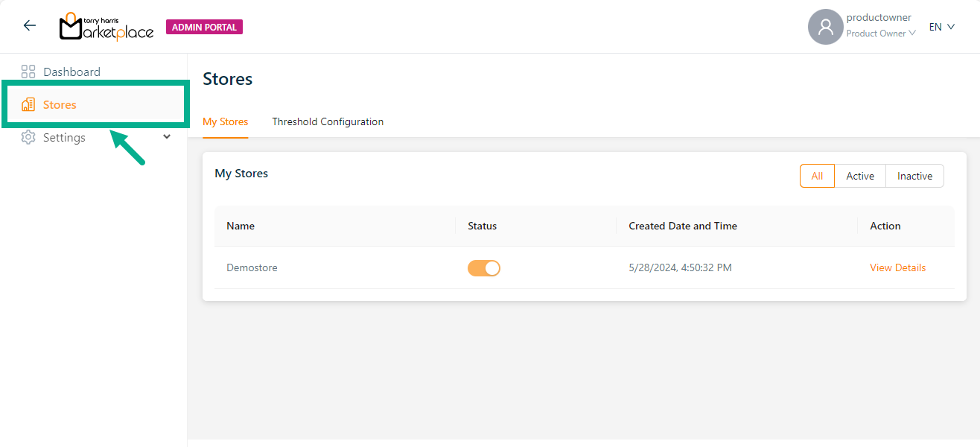Click the Settings gear icon
Screen dimensions: 980x447
click(28, 138)
